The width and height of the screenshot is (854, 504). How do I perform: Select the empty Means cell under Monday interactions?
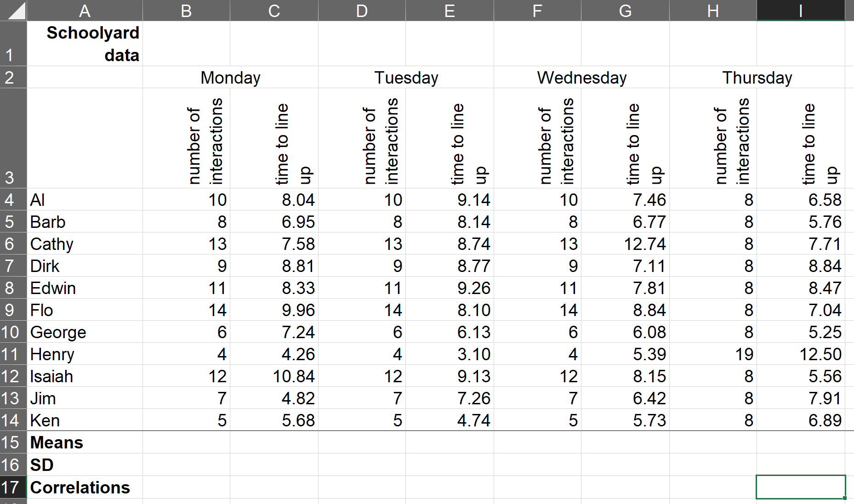pos(186,442)
